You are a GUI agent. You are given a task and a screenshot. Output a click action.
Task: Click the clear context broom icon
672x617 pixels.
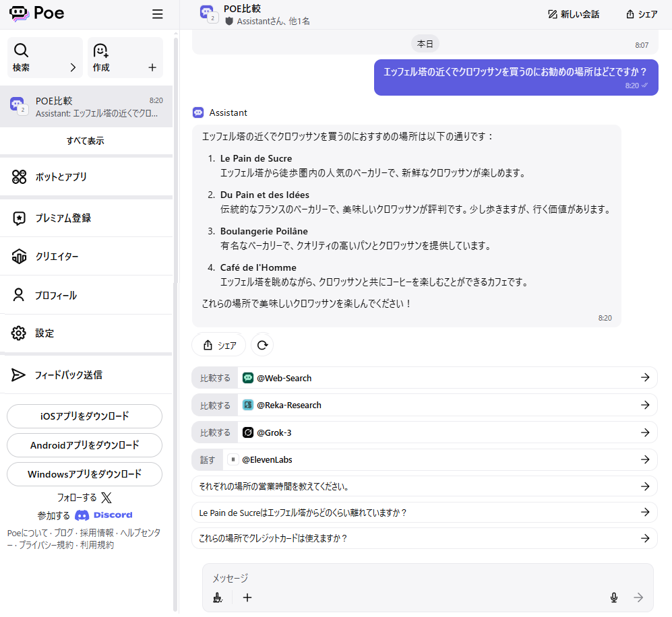218,597
